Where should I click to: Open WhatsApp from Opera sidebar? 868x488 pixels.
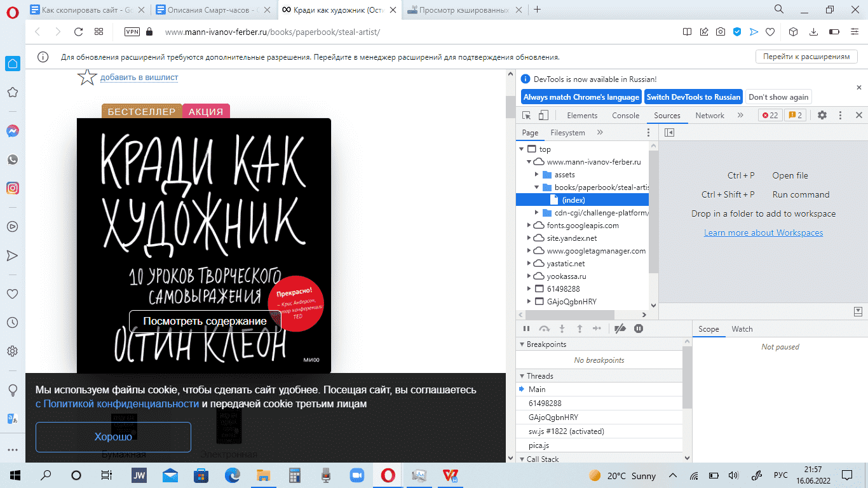point(12,159)
